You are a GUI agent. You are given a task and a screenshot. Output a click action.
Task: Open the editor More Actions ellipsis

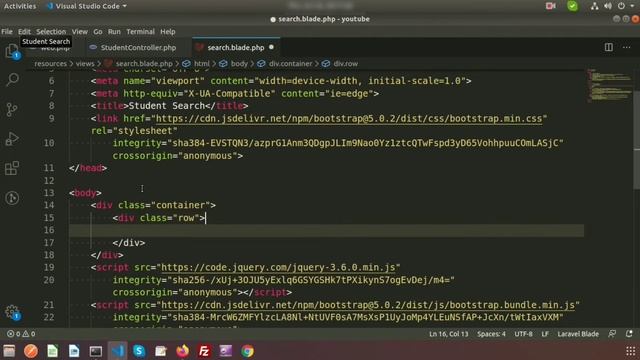(627, 47)
